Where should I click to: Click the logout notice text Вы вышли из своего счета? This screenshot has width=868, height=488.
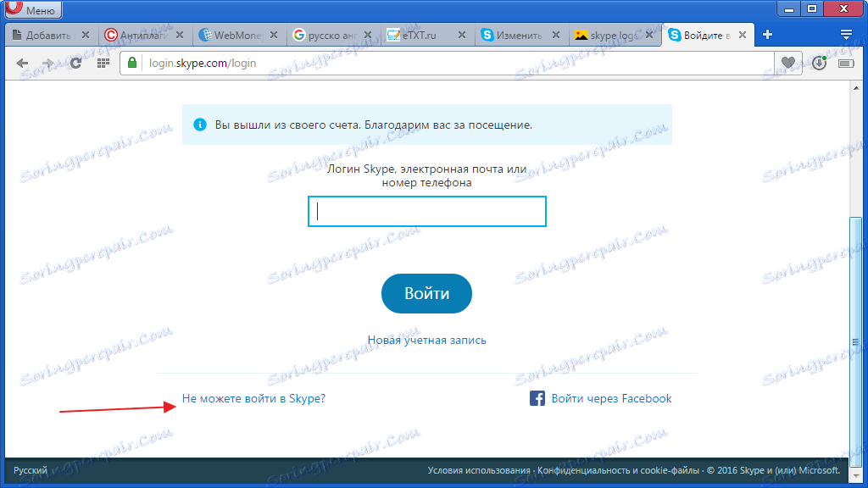(287, 125)
